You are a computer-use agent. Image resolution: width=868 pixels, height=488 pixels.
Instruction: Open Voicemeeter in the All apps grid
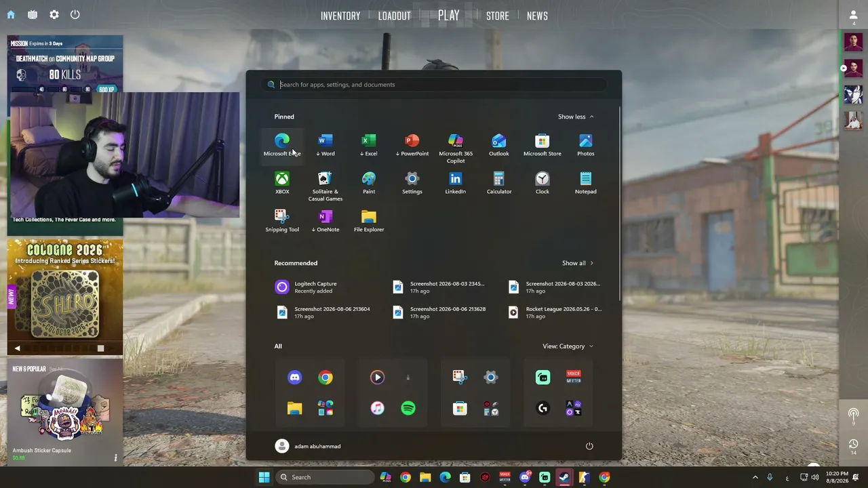(574, 378)
